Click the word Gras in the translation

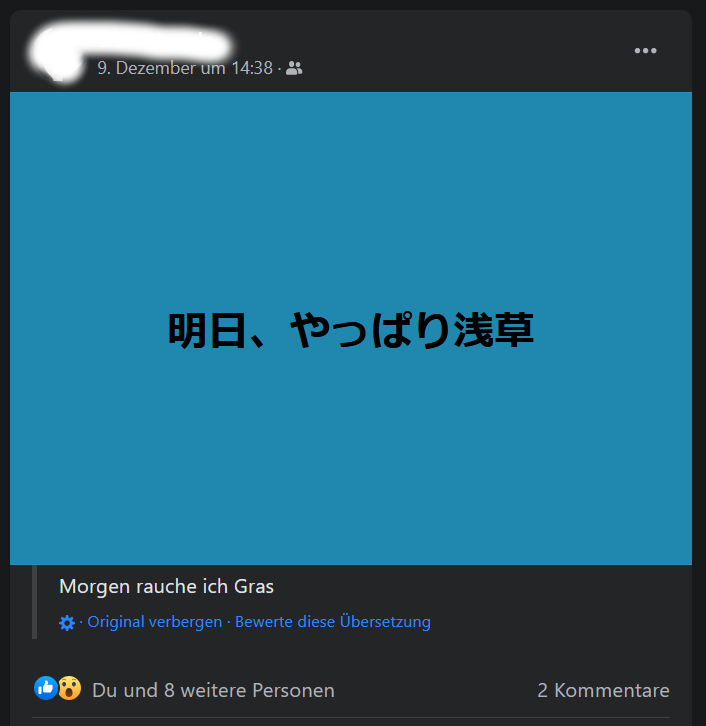[254, 587]
